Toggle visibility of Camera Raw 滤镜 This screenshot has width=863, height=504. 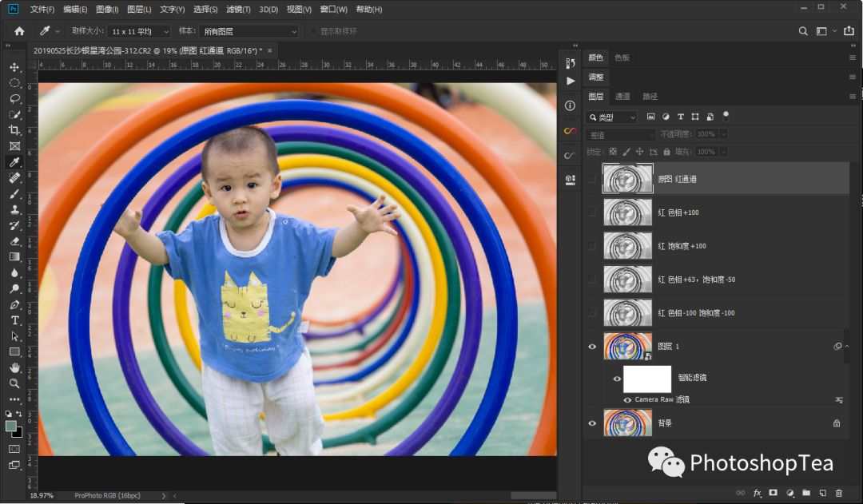click(627, 400)
